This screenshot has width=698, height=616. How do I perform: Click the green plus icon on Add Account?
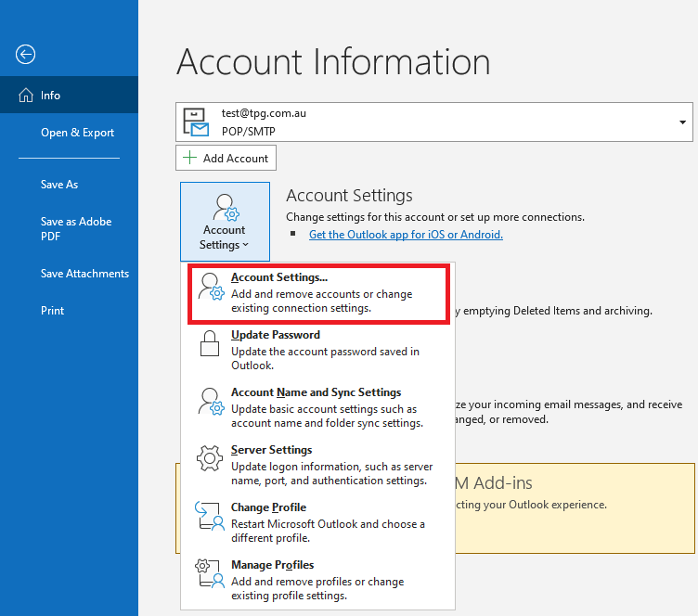tap(189, 158)
